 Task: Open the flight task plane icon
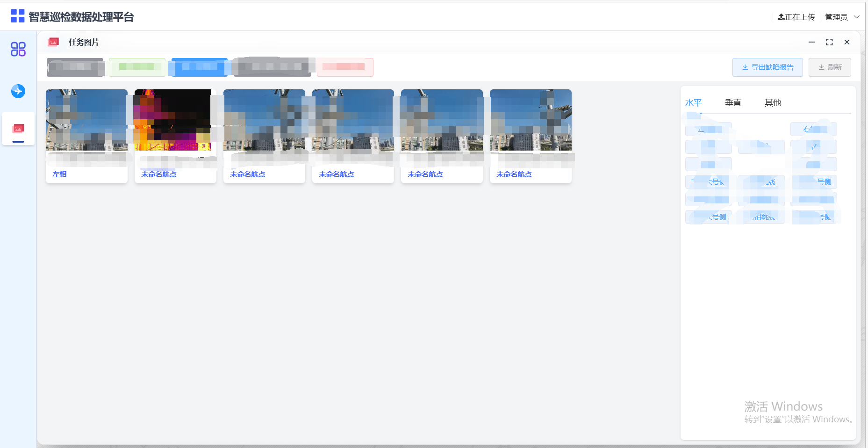(x=18, y=91)
